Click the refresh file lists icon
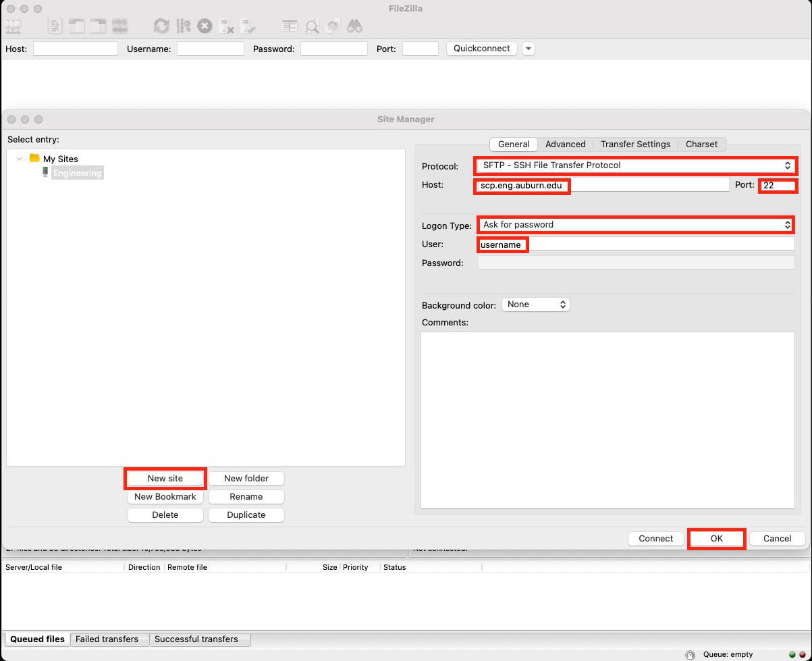This screenshot has height=661, width=812. point(161,26)
